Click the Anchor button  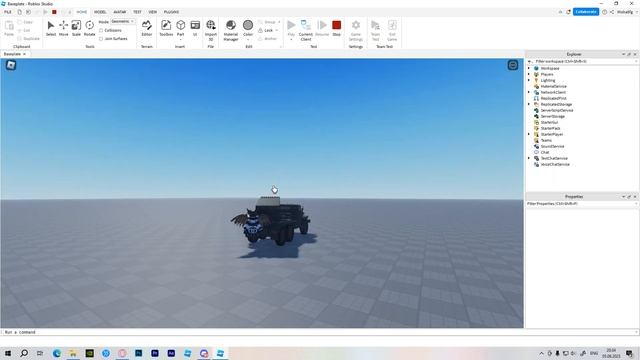[268, 39]
